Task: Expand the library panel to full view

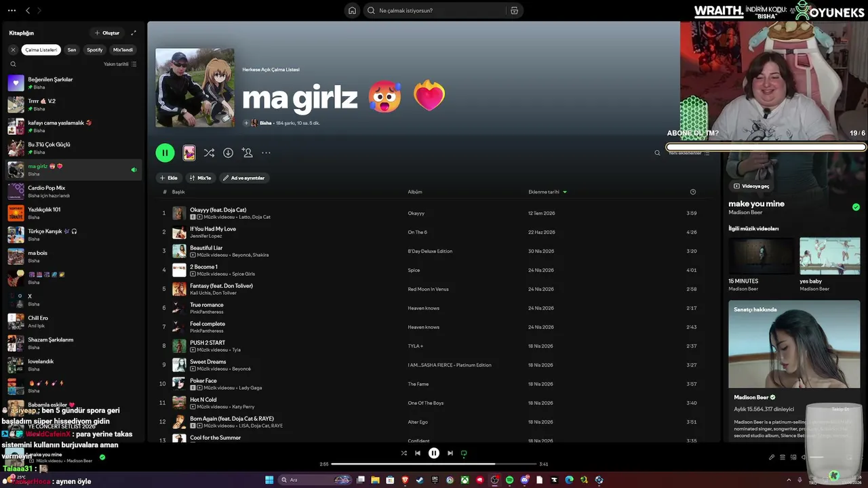Action: 134,33
